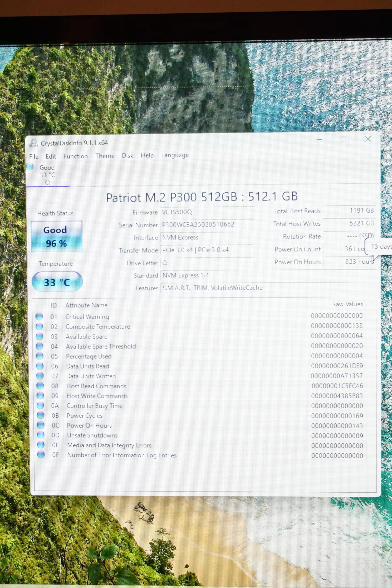Open the File menu
The height and width of the screenshot is (588, 392).
point(34,157)
